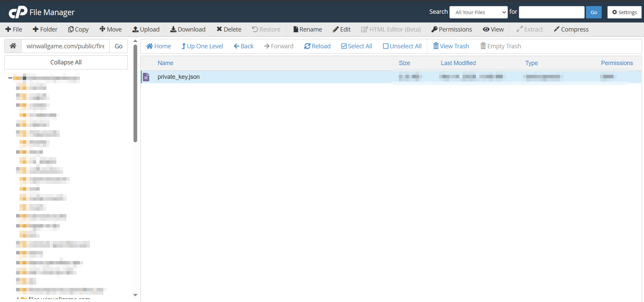Screen dimensions: 644x302
Task: Collapse All folders in the tree
Action: point(66,62)
